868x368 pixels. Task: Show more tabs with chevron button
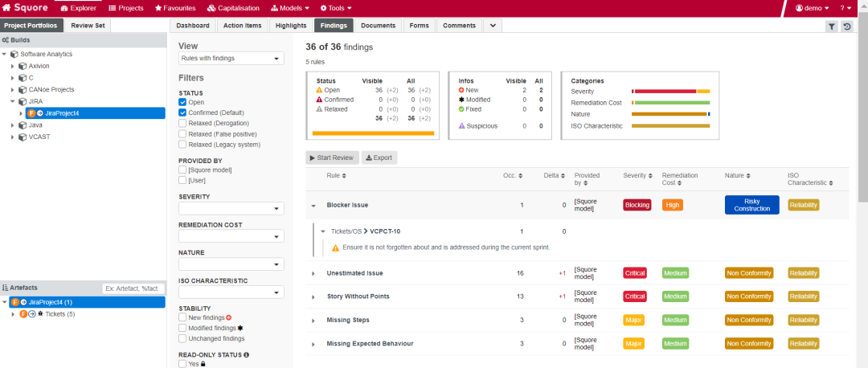point(493,26)
